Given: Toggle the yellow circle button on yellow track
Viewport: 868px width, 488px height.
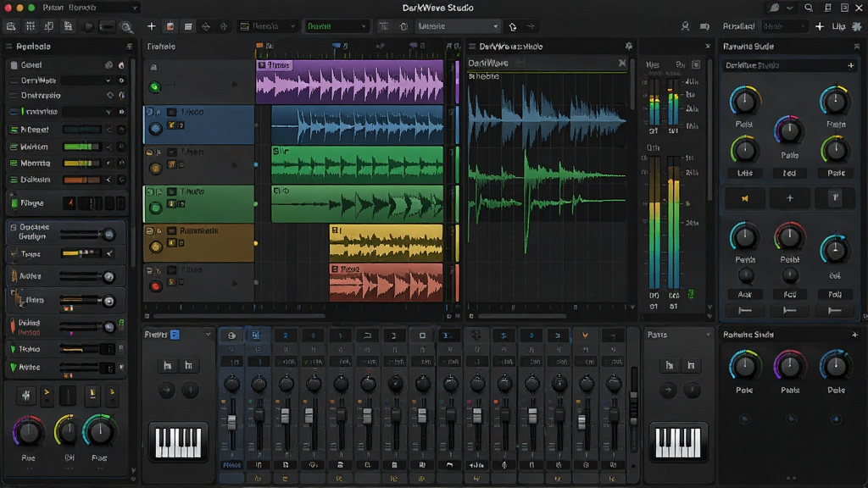Looking at the screenshot, I should click(156, 247).
